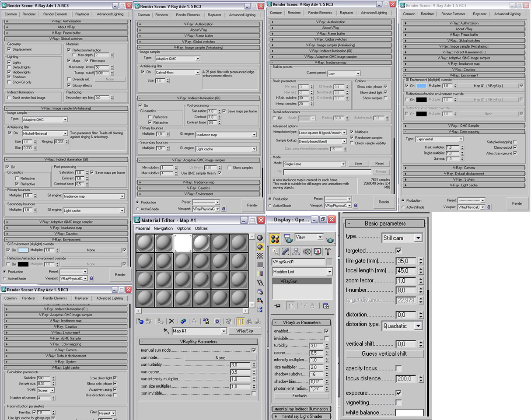Expand mental ray Light Shader rollout
Viewport: 531px width, 420px height.
pyautogui.click(x=302, y=416)
